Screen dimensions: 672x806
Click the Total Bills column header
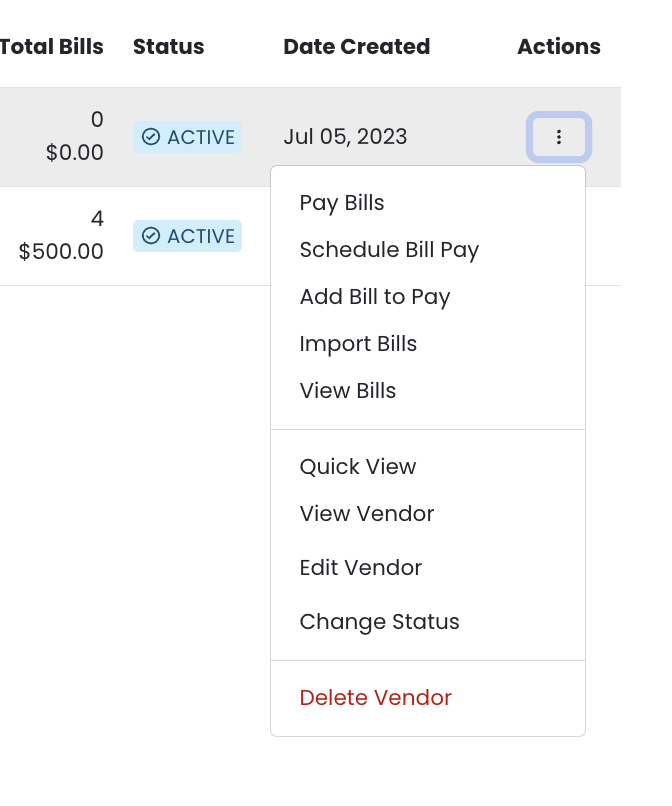[x=51, y=47]
